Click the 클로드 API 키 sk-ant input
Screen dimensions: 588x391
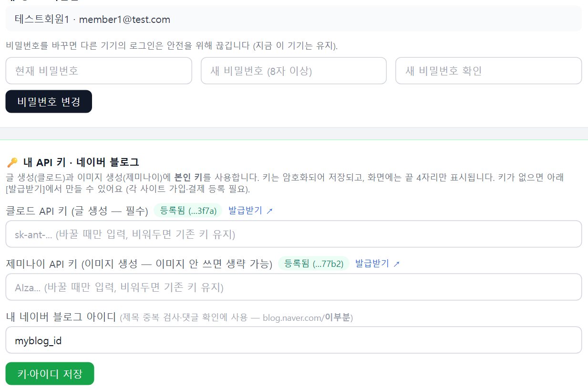[294, 234]
